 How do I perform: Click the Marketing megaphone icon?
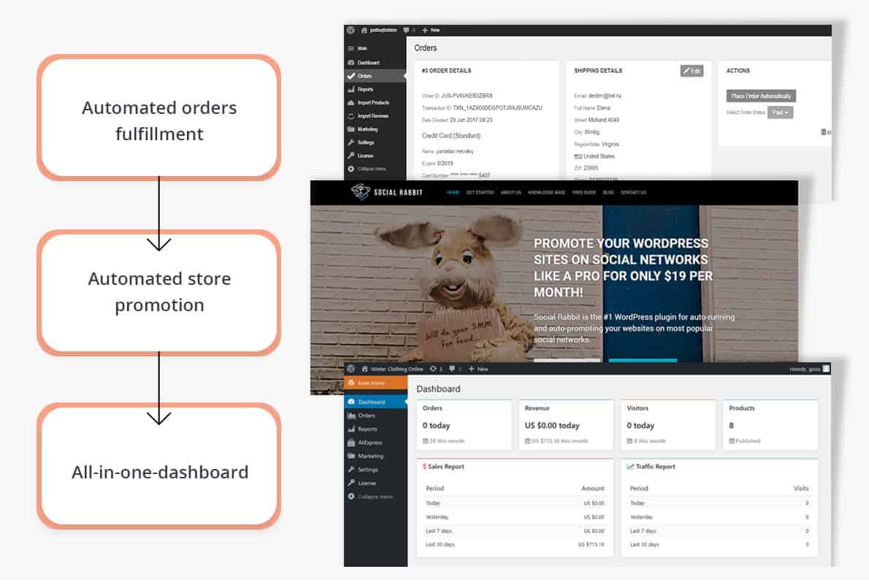[x=351, y=129]
